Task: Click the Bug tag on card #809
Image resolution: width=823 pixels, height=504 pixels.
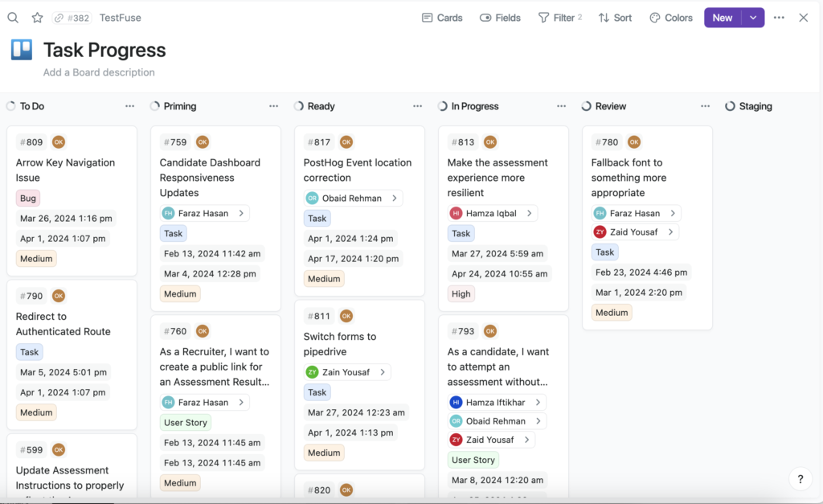Action: (28, 199)
